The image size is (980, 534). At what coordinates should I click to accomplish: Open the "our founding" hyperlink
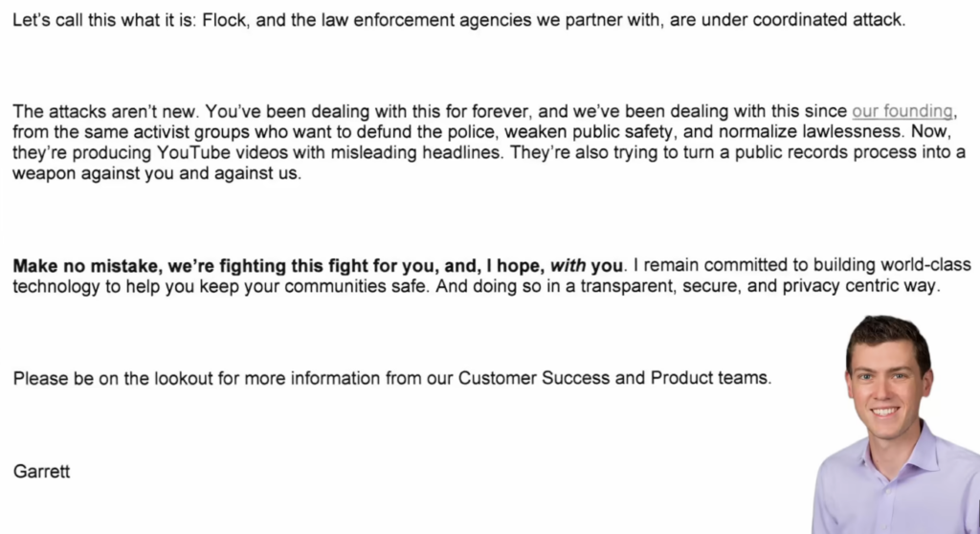click(902, 111)
